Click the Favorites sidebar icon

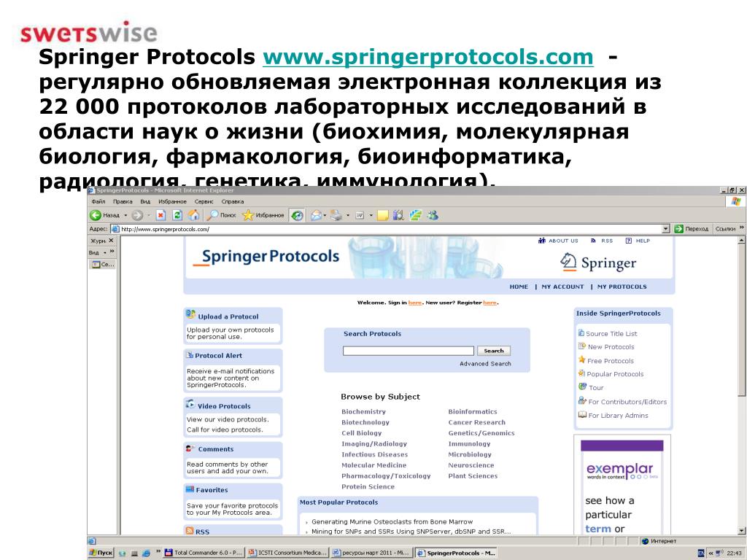click(x=190, y=489)
